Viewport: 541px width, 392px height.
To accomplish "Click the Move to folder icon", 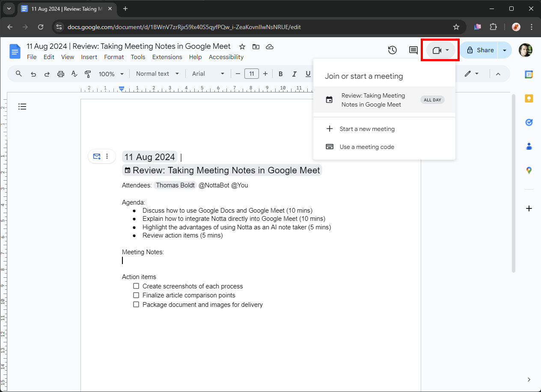I will (x=256, y=47).
